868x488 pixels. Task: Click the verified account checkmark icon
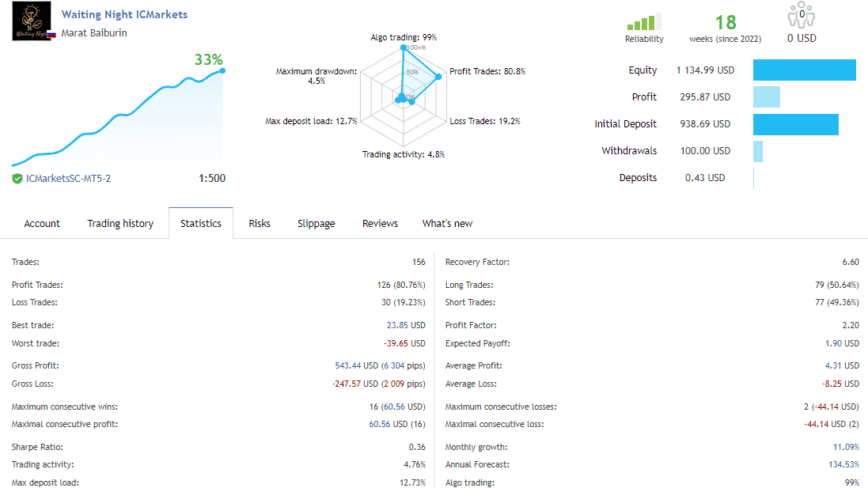(17, 179)
